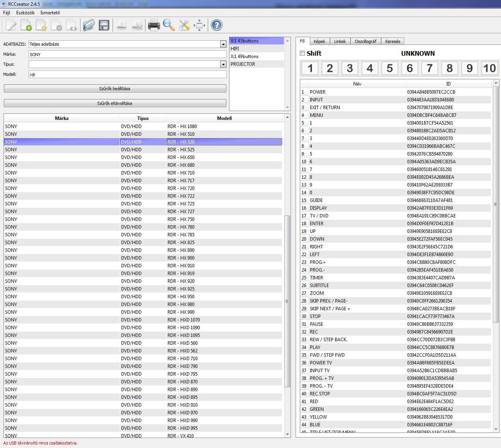Select HIFI in the remote list
The image size is (501, 448).
(x=257, y=49)
